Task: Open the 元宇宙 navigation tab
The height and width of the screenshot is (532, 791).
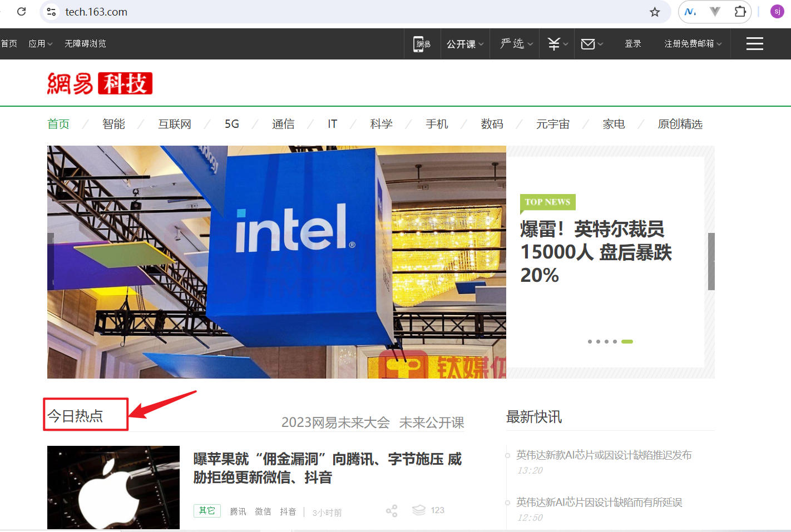Action: [x=553, y=124]
